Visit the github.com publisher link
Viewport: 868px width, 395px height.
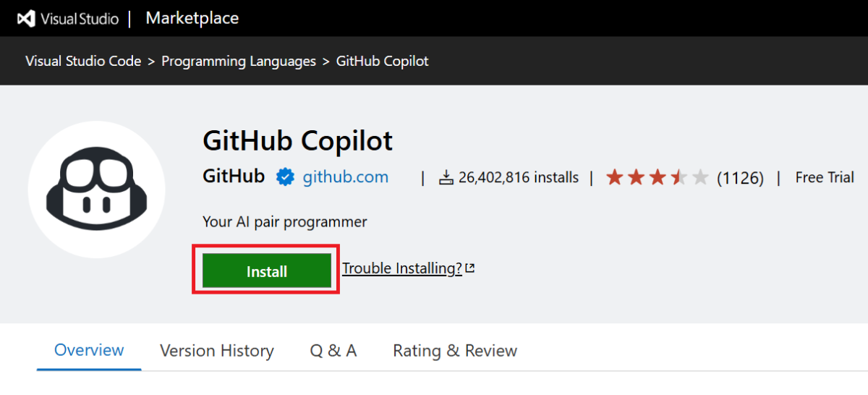[345, 177]
